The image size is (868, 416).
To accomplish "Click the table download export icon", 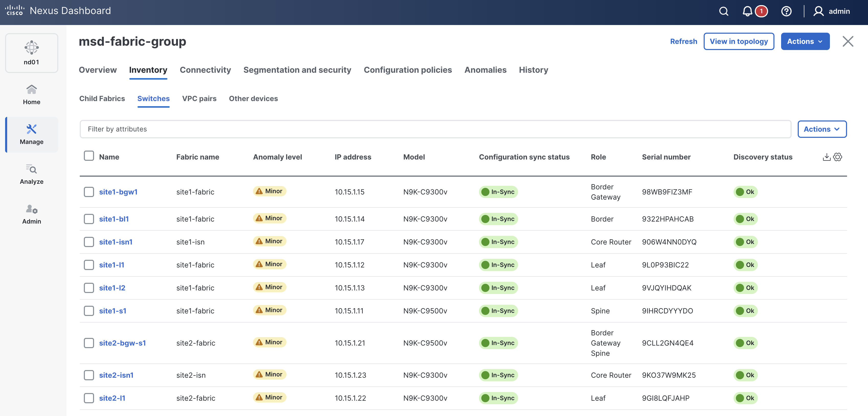I will point(826,157).
